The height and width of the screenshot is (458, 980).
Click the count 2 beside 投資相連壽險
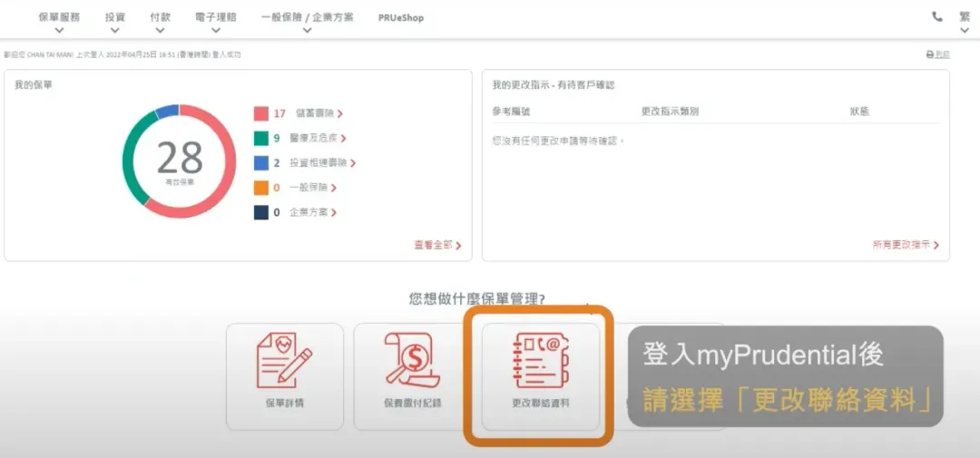(277, 163)
